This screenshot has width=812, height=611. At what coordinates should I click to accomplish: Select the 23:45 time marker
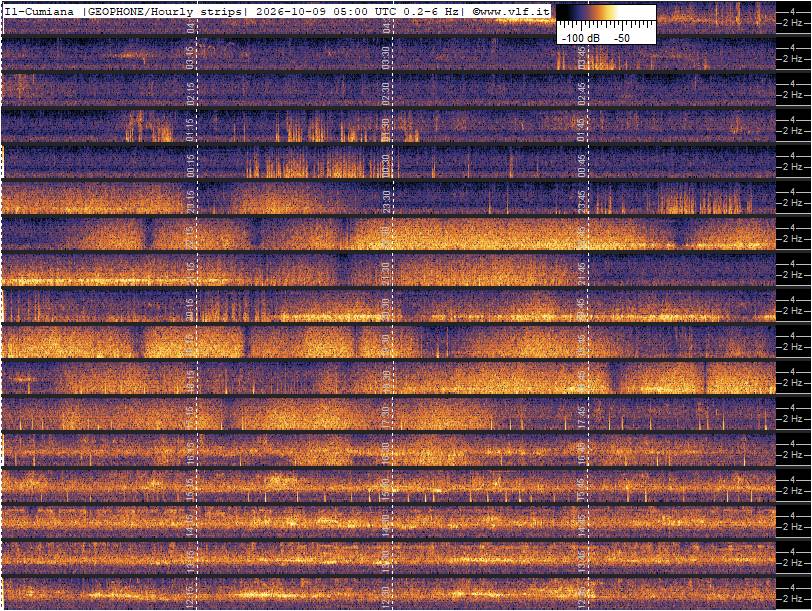coord(582,202)
